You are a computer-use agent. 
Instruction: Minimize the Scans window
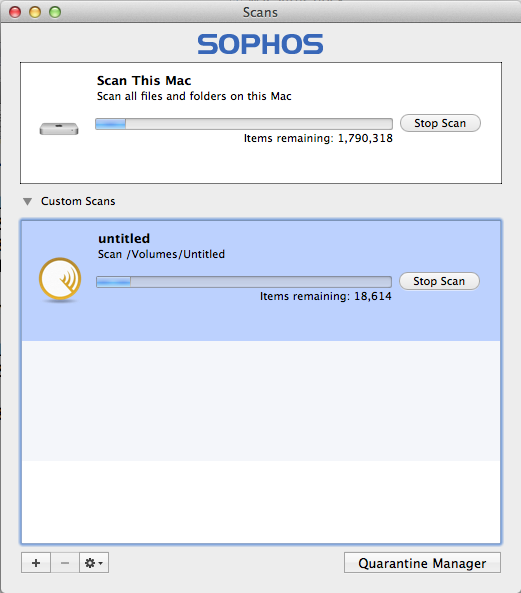35,12
